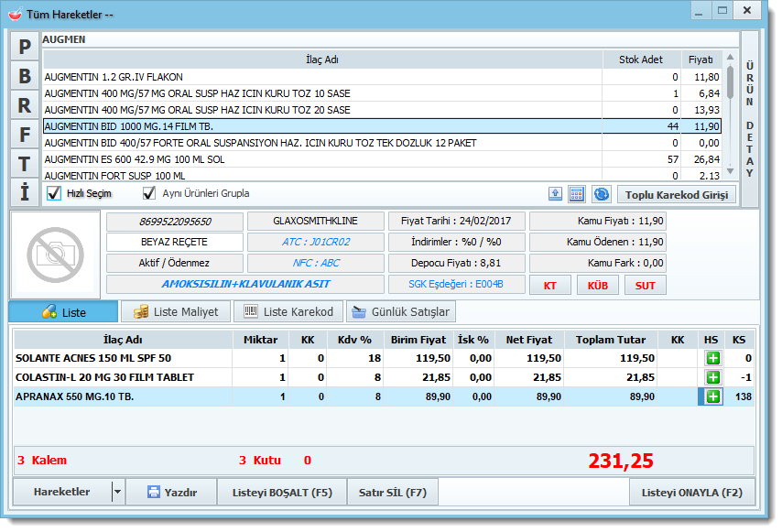Click the KÜB button

597,285
